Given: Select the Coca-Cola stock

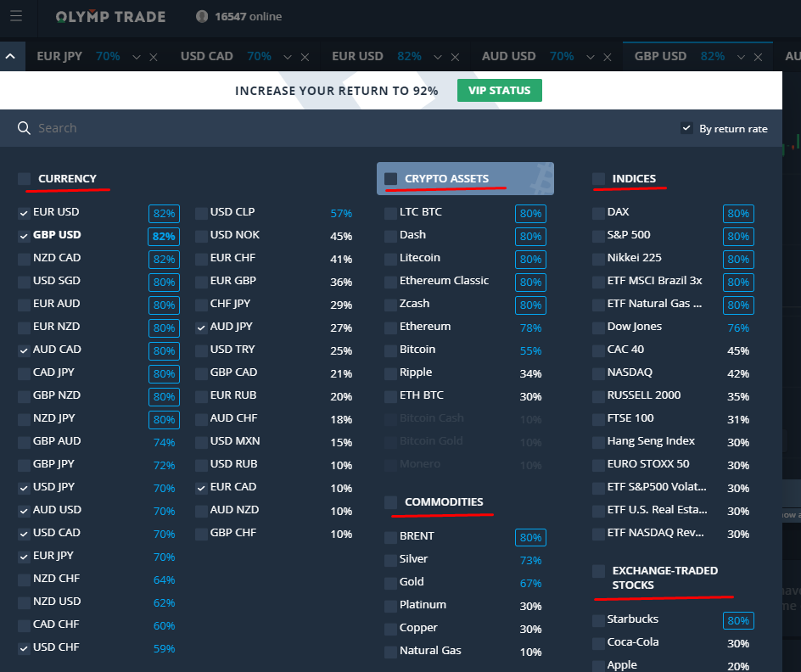Looking at the screenshot, I should pyautogui.click(x=632, y=642).
